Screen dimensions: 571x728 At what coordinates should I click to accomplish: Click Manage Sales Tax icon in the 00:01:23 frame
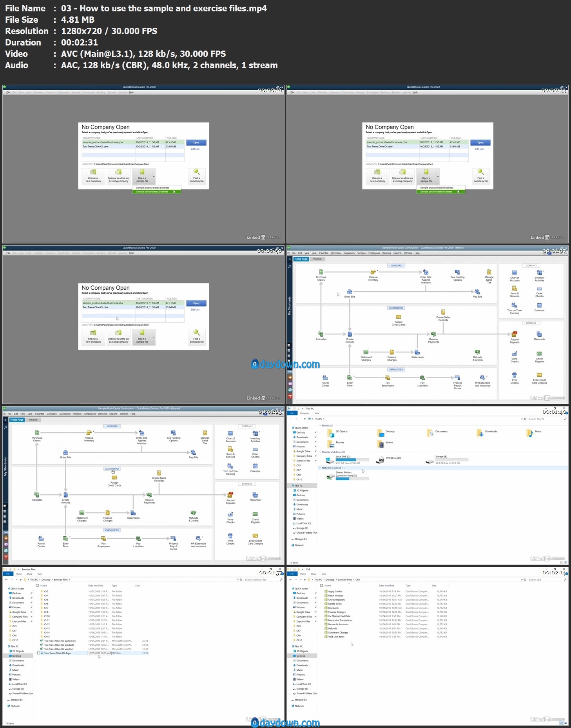pyautogui.click(x=205, y=432)
